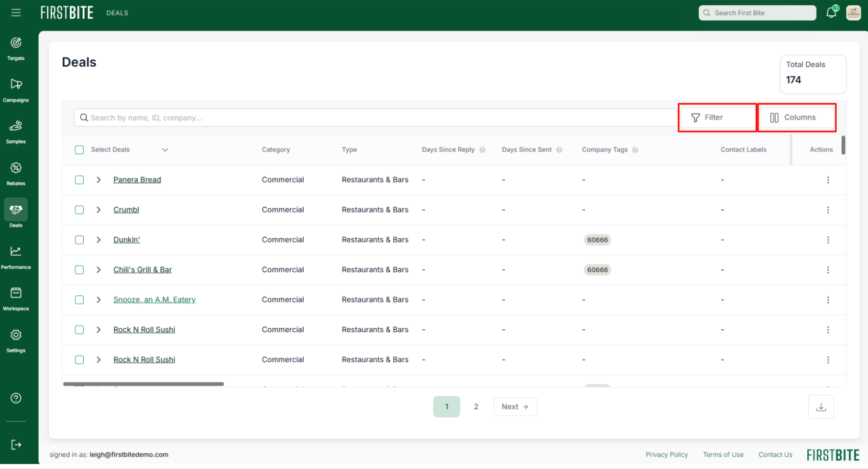868x469 pixels.
Task: Focus the deals search by name field
Action: pos(375,118)
